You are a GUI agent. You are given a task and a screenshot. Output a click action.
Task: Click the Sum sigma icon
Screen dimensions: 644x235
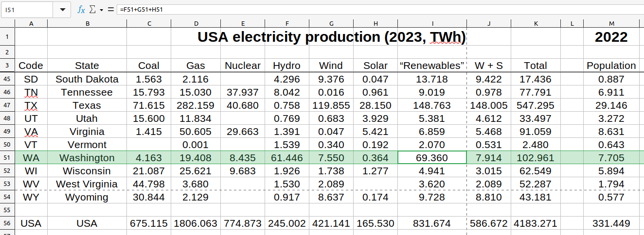92,10
